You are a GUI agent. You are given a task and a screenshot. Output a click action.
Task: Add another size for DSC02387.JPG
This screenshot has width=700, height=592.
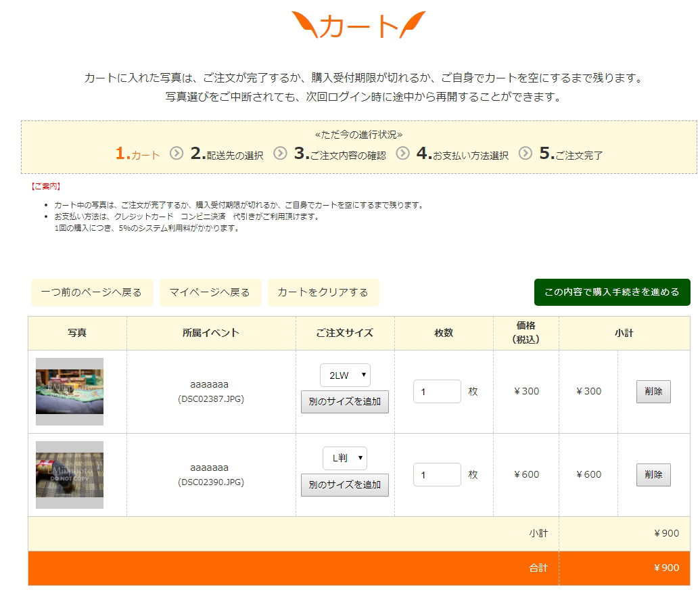[345, 402]
